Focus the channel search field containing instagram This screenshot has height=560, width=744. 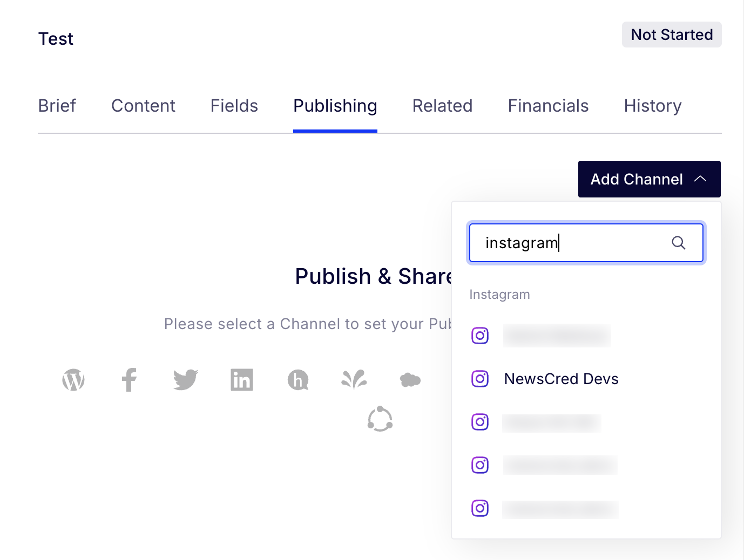pyautogui.click(x=586, y=243)
